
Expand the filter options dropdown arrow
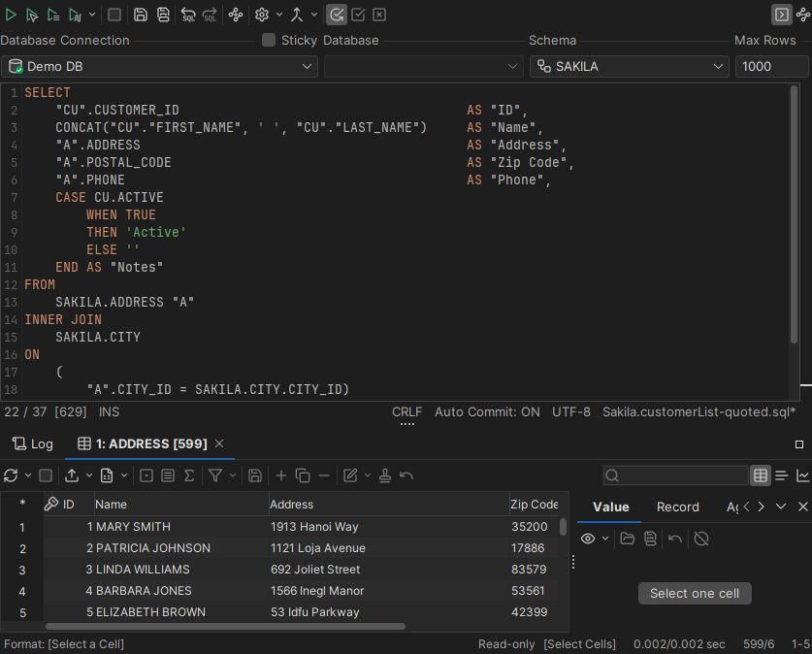click(x=233, y=475)
